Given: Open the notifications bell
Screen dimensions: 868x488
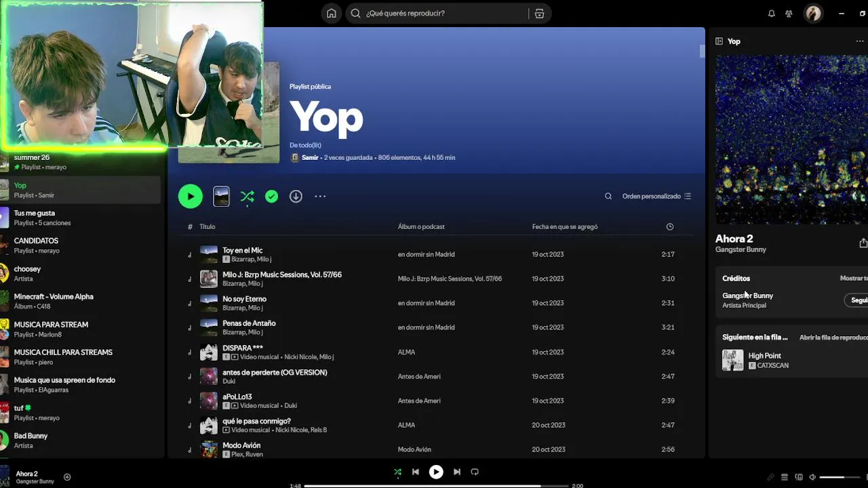Looking at the screenshot, I should 771,14.
